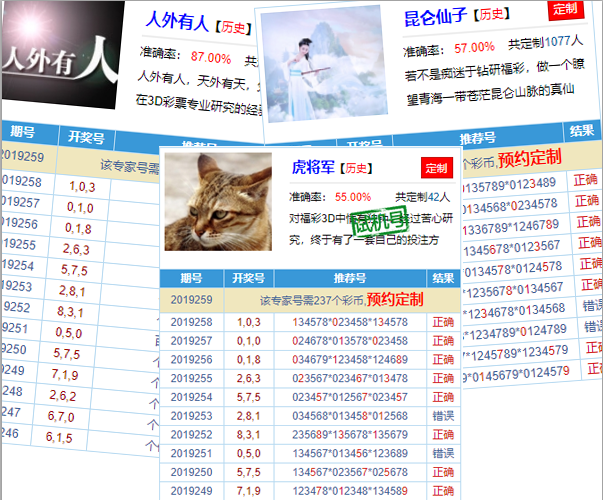
Task: View 历史 records for 昆仑仙子
Action: tap(492, 15)
